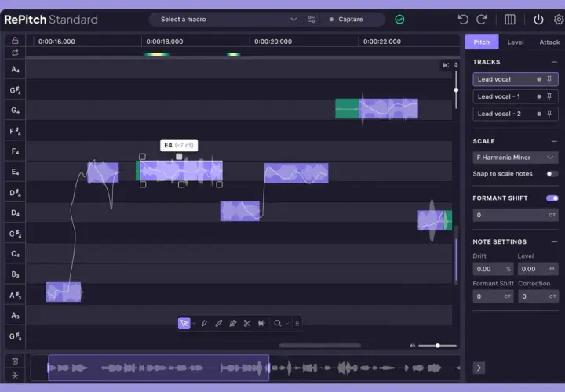The width and height of the screenshot is (565, 392).
Task: Click the horizontal zoom slider knob
Action: (437, 346)
